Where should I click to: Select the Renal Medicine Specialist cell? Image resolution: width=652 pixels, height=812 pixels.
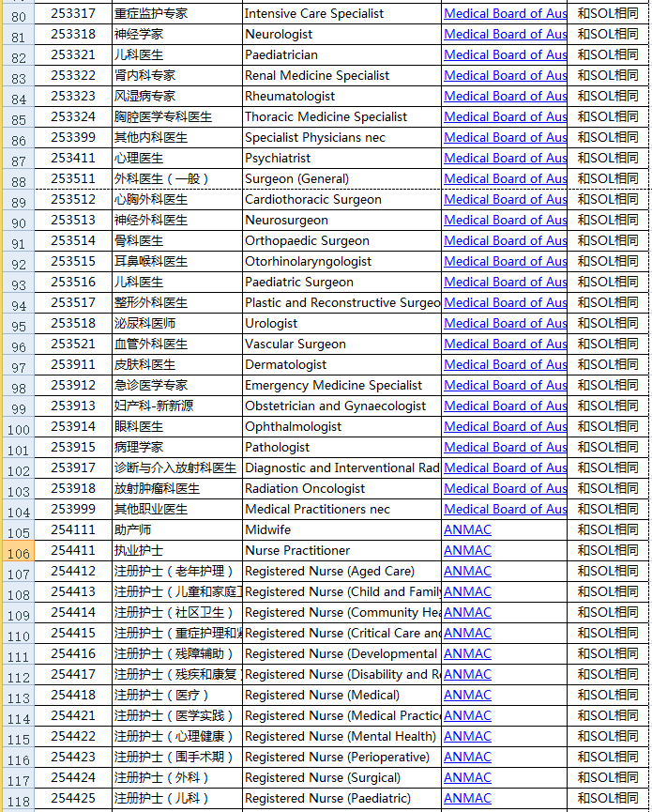pos(341,76)
